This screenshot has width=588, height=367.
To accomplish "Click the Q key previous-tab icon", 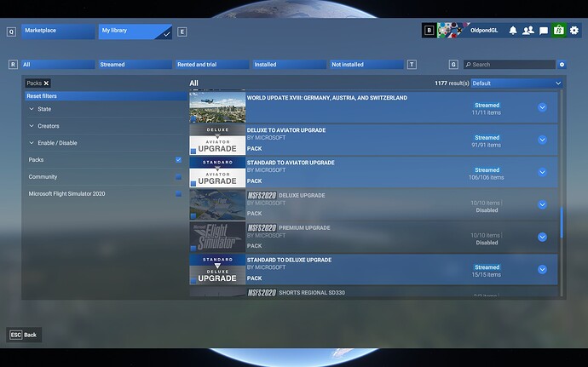I will (12, 32).
